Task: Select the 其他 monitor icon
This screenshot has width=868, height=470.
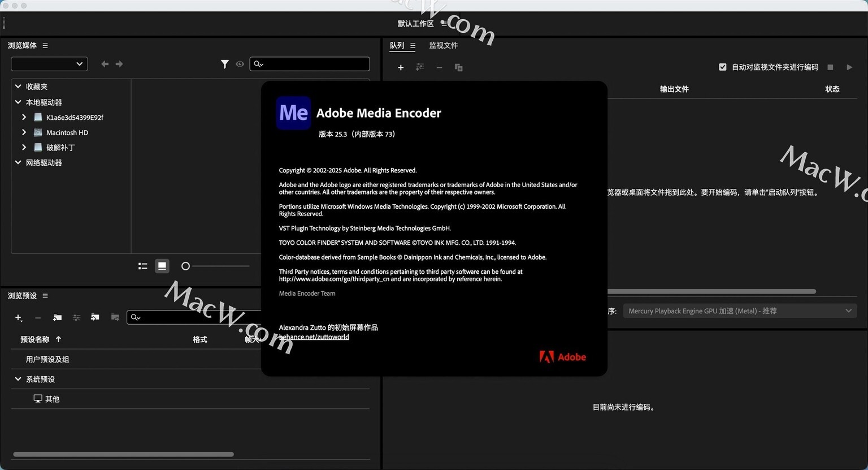Action: coord(38,399)
